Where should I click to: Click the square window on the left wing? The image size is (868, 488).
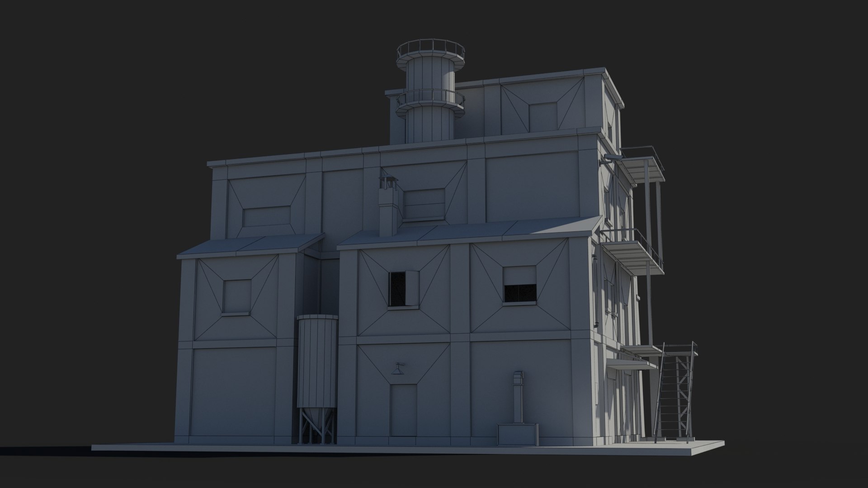tap(236, 296)
